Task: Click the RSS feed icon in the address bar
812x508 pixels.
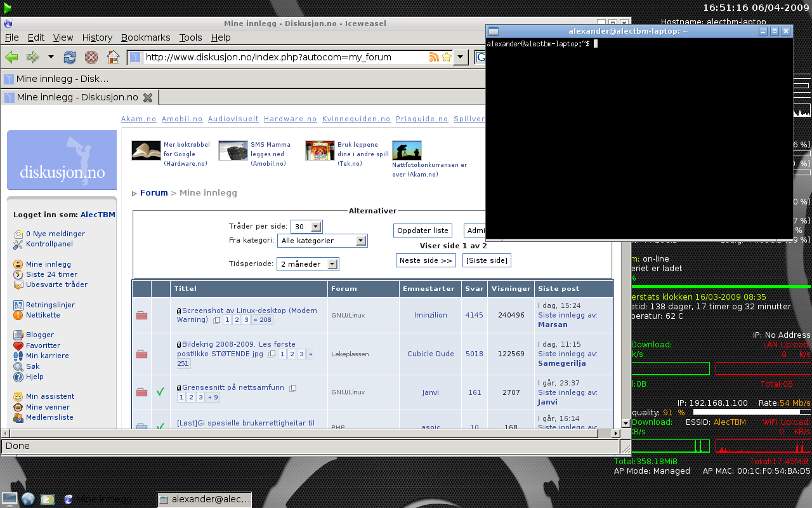Action: pyautogui.click(x=434, y=57)
